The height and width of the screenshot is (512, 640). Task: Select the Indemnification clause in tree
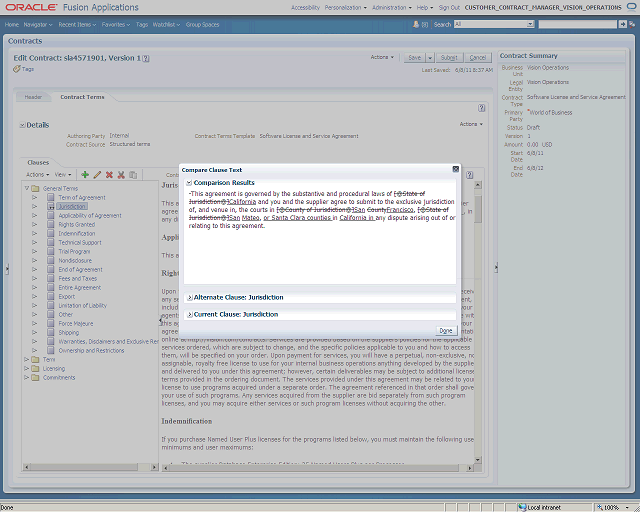pos(77,233)
